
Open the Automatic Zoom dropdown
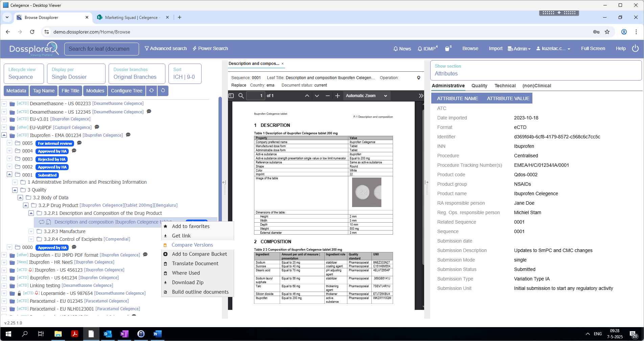click(366, 96)
